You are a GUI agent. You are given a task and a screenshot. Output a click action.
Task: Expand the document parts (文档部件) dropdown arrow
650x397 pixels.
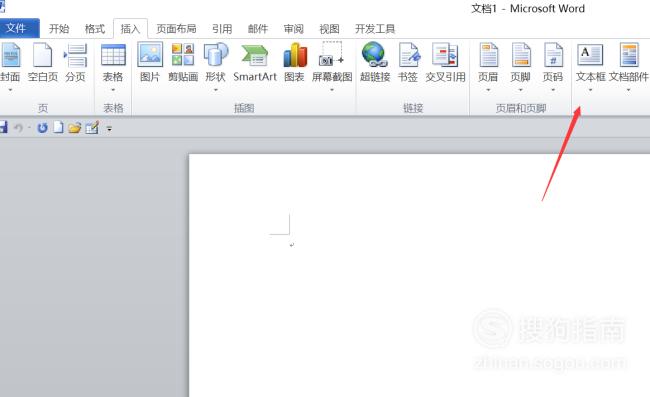coord(628,90)
